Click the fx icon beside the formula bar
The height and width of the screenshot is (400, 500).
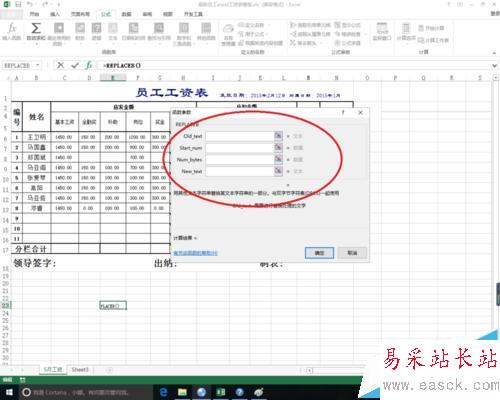pos(89,65)
